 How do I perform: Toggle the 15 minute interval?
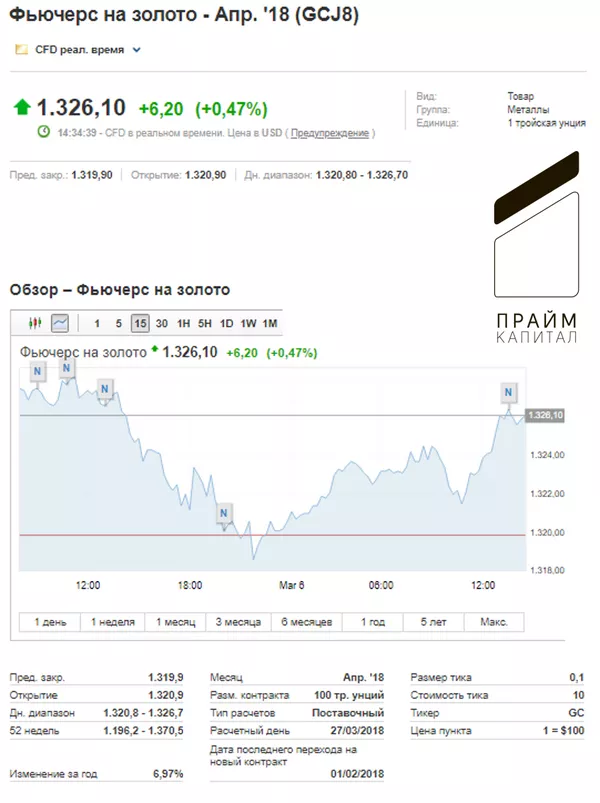(140, 323)
